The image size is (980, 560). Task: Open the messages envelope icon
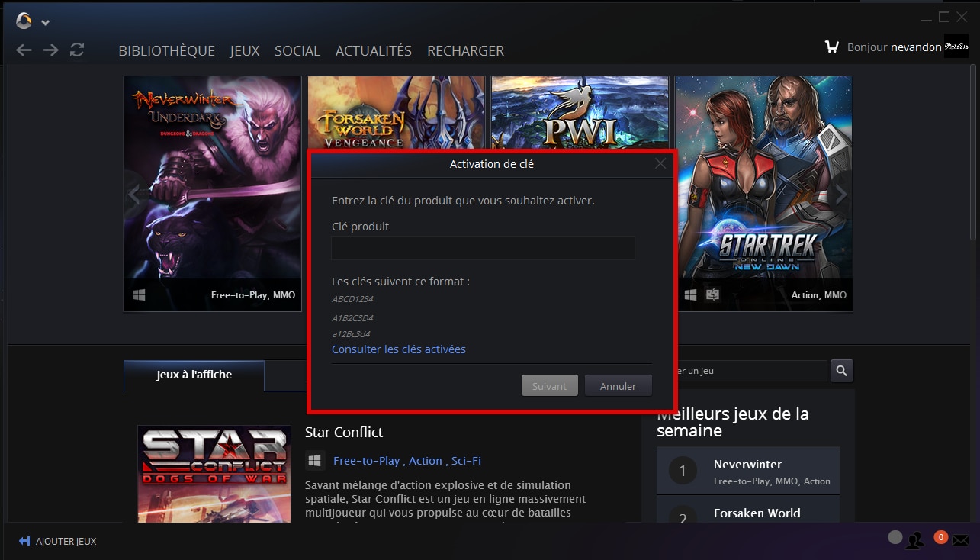tap(960, 541)
